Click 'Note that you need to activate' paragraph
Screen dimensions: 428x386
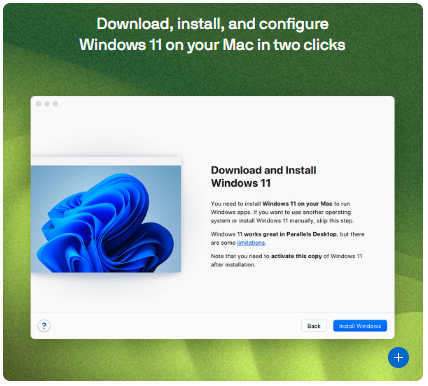point(286,260)
